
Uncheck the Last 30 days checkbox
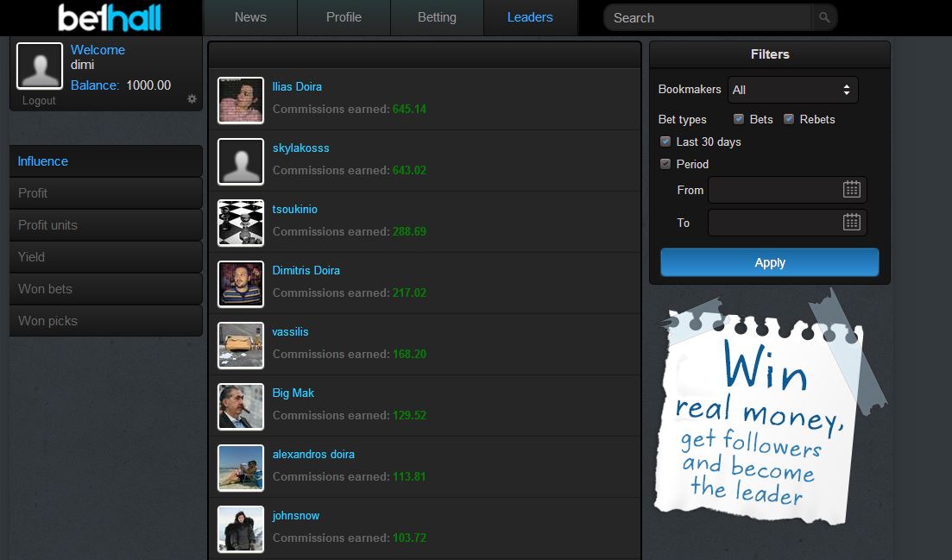tap(665, 142)
